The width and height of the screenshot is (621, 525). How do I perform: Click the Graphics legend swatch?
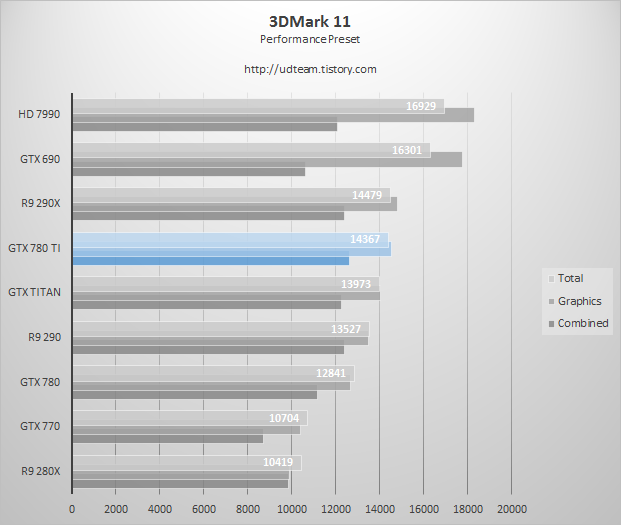[551, 302]
